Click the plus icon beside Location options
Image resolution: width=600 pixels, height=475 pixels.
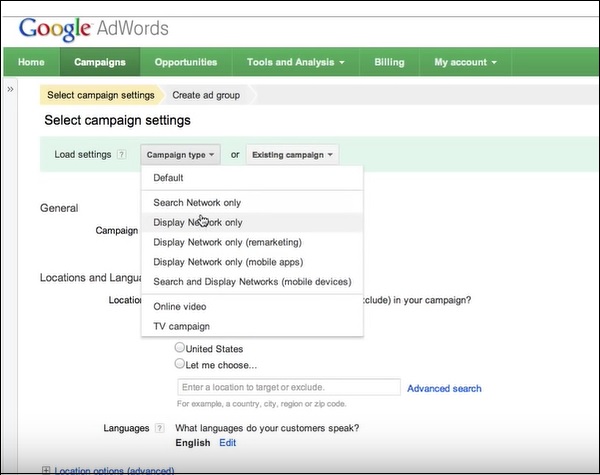(46, 470)
